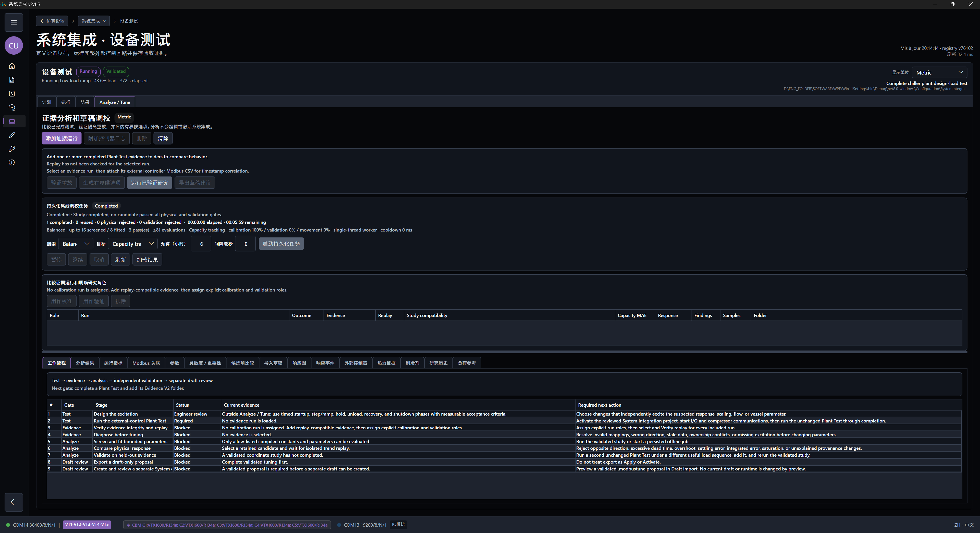This screenshot has height=533, width=980.
Task: Open the 分析结果 sub-tab
Action: coord(85,363)
